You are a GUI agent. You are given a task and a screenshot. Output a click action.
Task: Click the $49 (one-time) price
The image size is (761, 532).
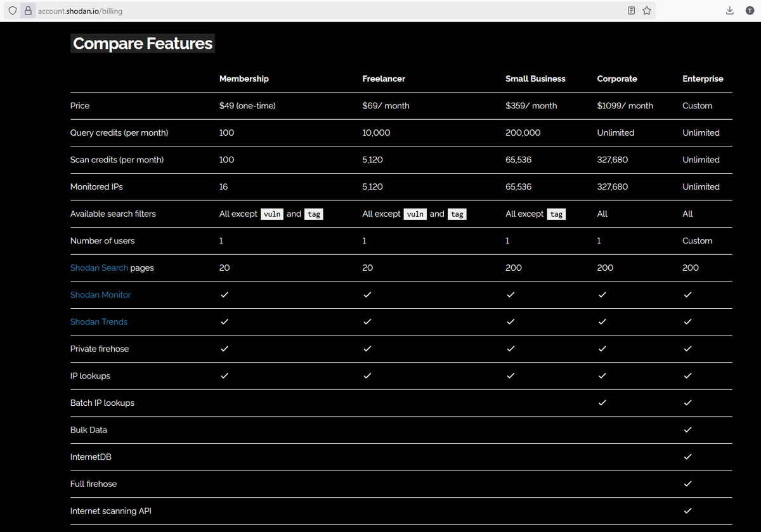(247, 106)
